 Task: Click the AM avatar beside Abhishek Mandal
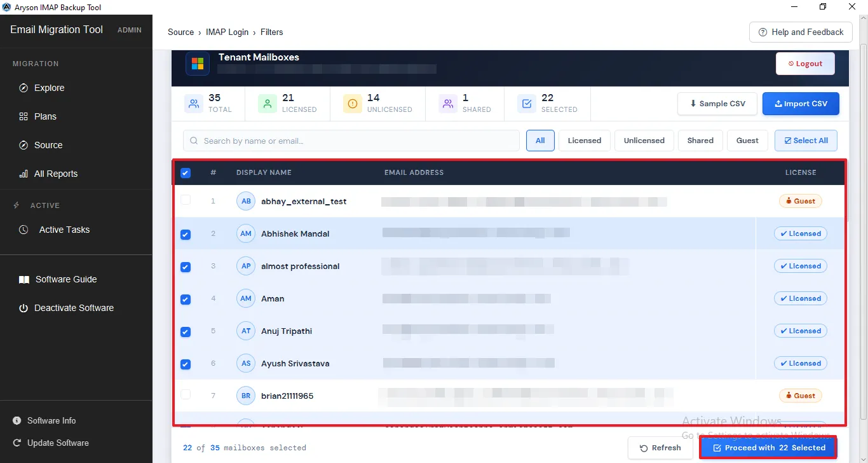click(x=245, y=233)
